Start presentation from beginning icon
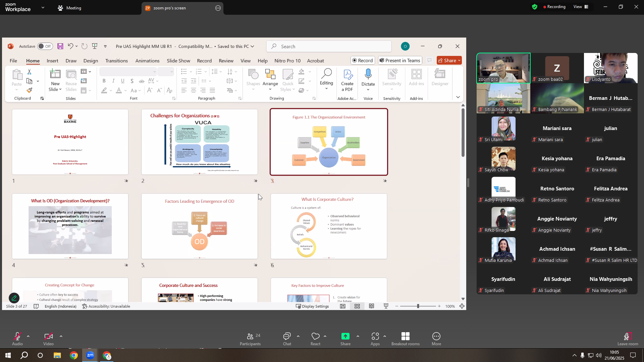The width and height of the screenshot is (644, 362). tap(95, 46)
